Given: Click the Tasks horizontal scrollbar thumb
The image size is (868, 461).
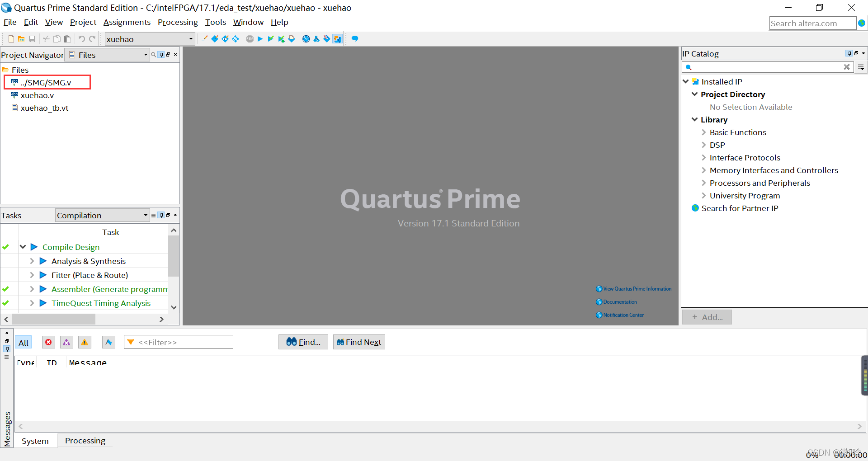Looking at the screenshot, I should [54, 319].
